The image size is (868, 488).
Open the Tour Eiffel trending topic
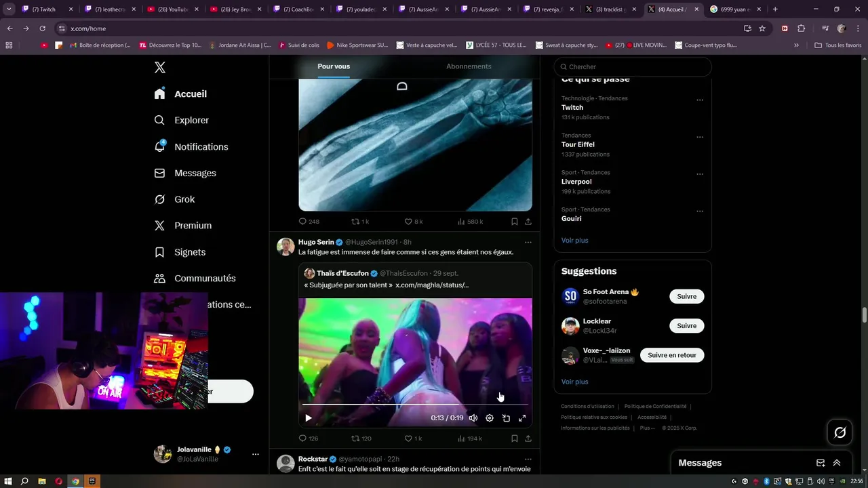[x=578, y=144]
